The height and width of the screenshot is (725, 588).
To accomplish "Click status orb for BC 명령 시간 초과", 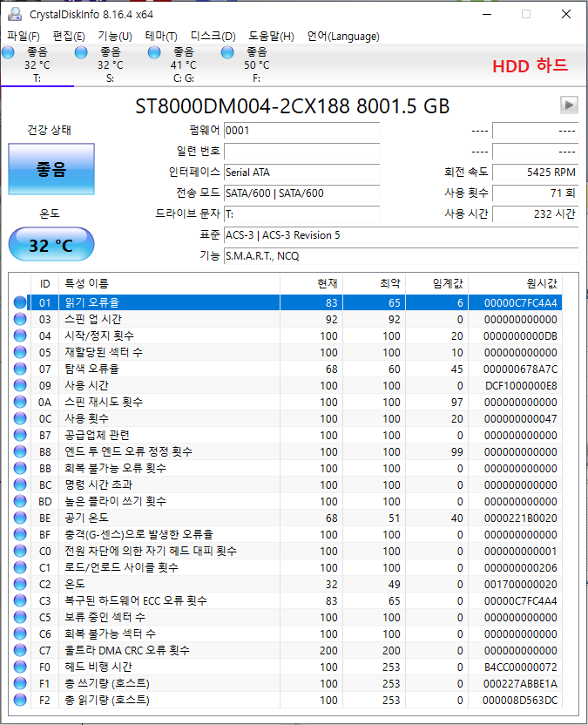I will tap(20, 484).
